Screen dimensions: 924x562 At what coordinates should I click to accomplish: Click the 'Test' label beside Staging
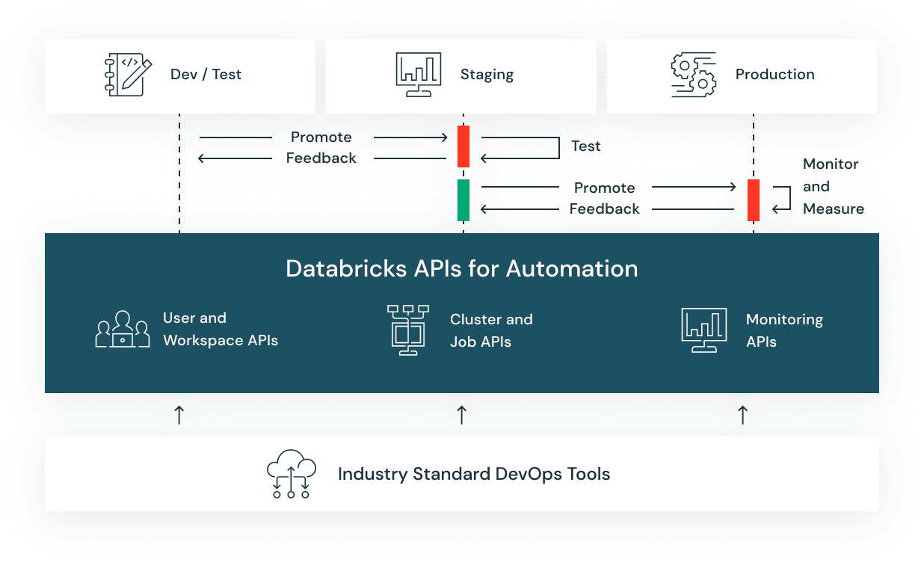(x=586, y=146)
